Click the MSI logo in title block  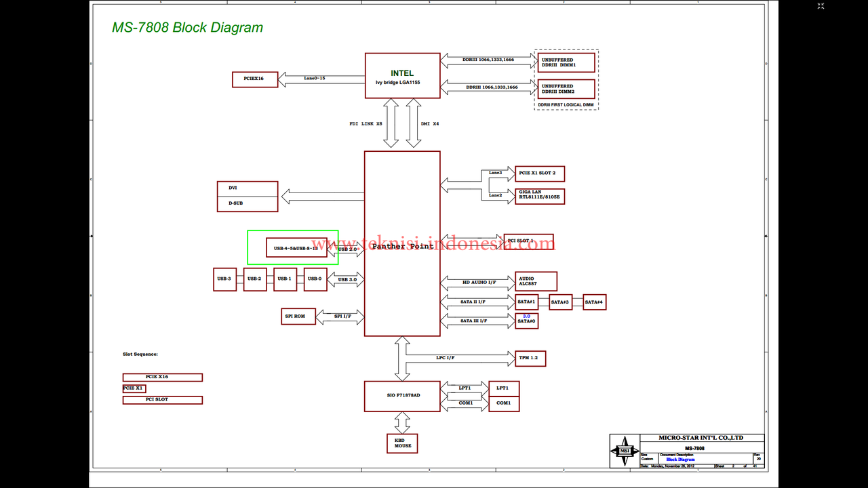tap(624, 450)
